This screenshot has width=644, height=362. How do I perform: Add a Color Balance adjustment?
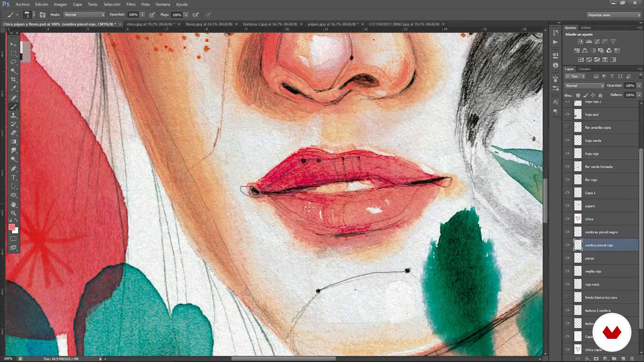(x=586, y=51)
